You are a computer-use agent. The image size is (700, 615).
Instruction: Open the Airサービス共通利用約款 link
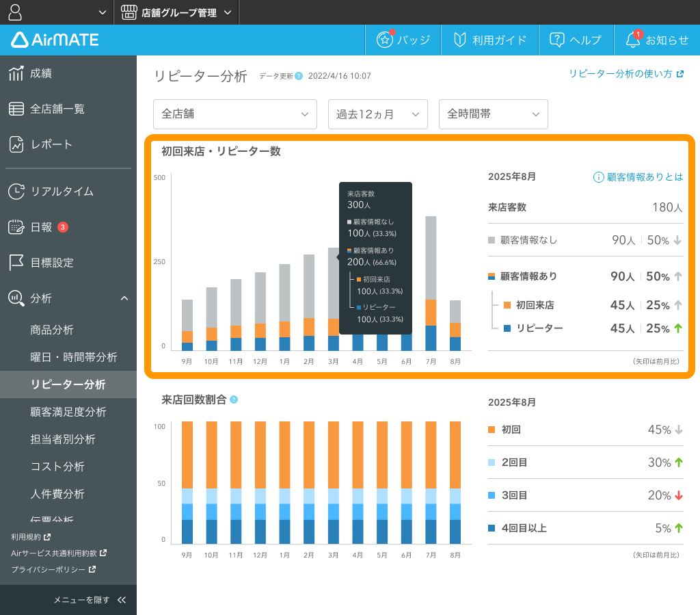click(59, 553)
